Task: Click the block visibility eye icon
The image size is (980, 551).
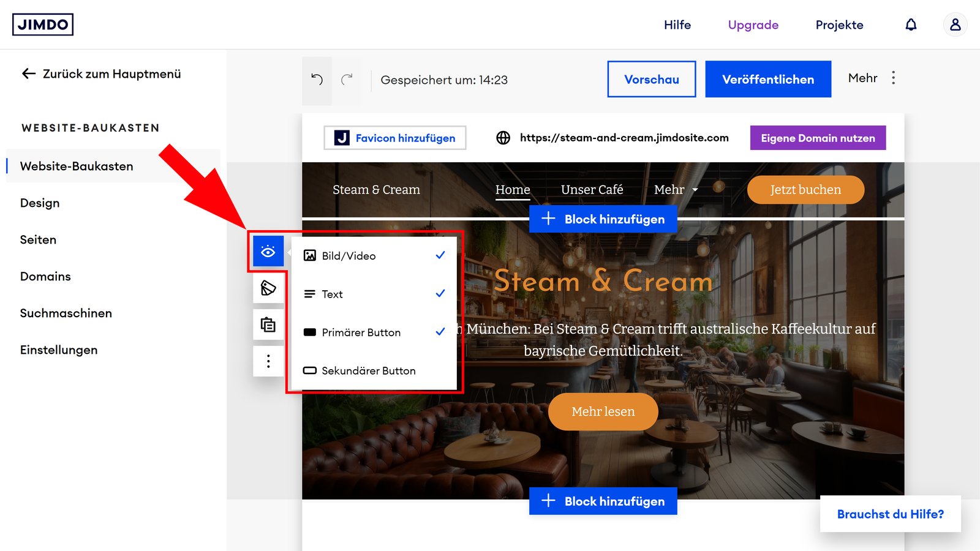Action: coord(268,251)
